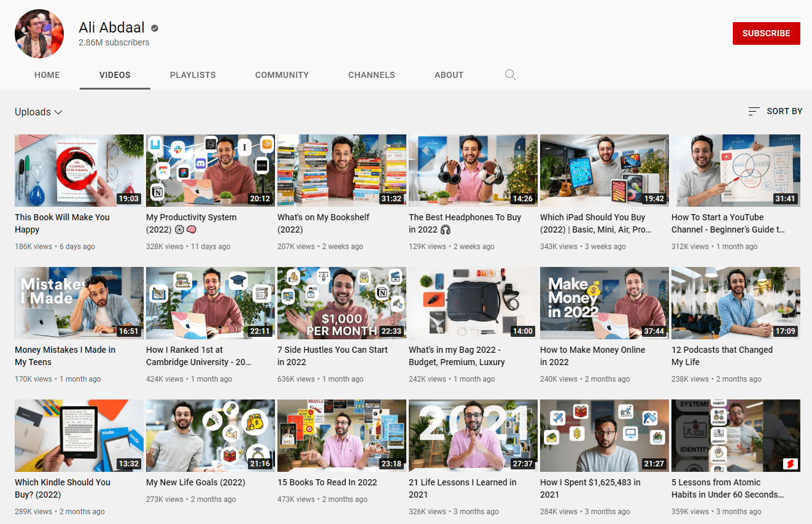Click title 'How to Make Money Online in 2022'
812x524 pixels.
(x=592, y=356)
